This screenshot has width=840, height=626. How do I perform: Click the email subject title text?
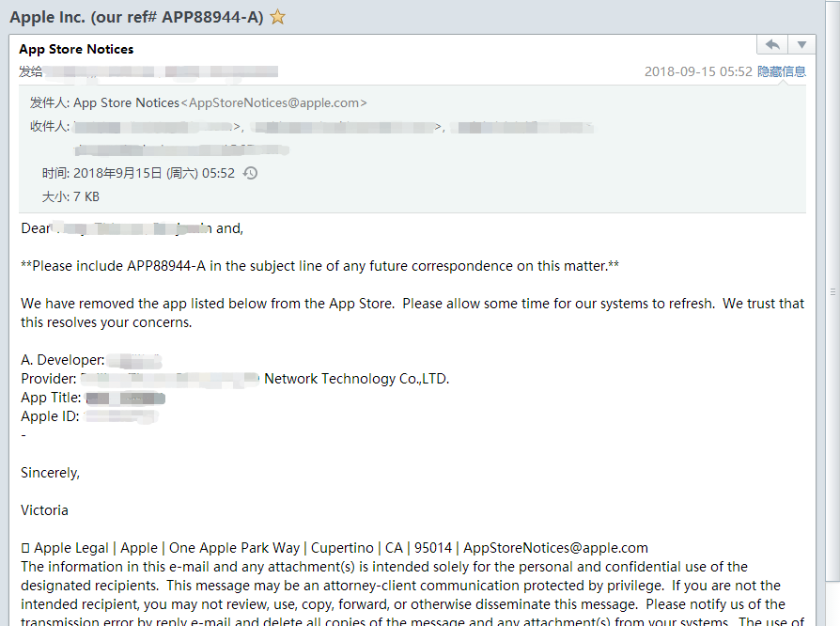(136, 17)
